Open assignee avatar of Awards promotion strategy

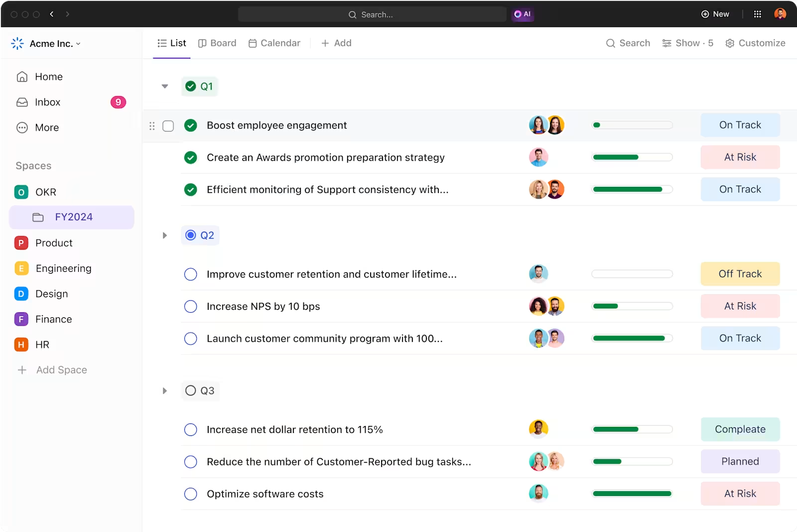point(538,157)
